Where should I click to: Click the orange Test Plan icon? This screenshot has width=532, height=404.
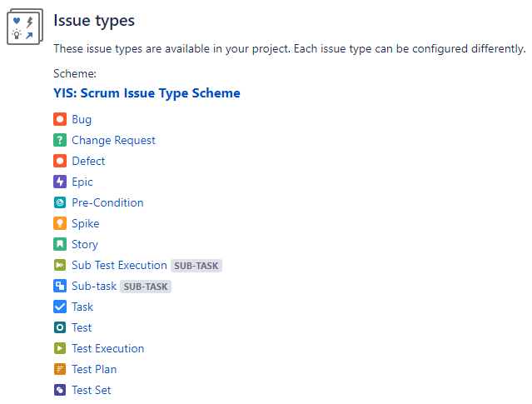[x=60, y=369]
